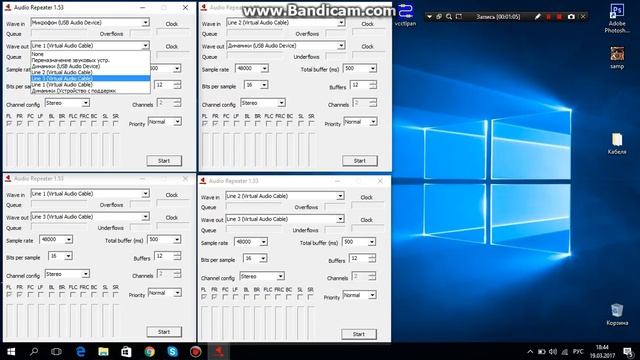
Task: Open the Action Center notifications icon
Action: point(629,351)
